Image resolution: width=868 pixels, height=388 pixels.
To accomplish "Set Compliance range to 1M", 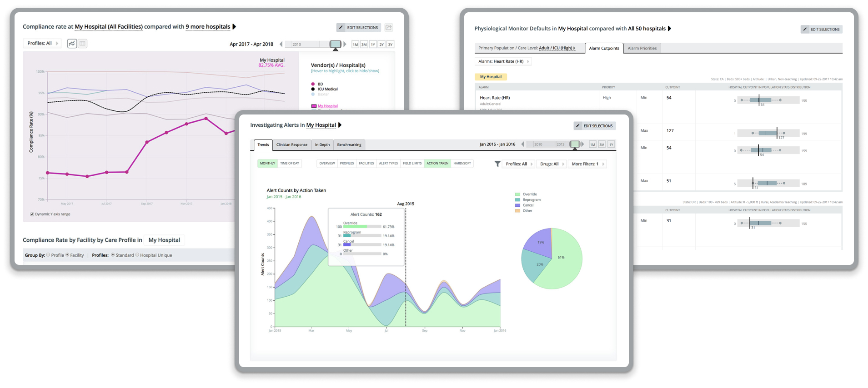I will (355, 45).
